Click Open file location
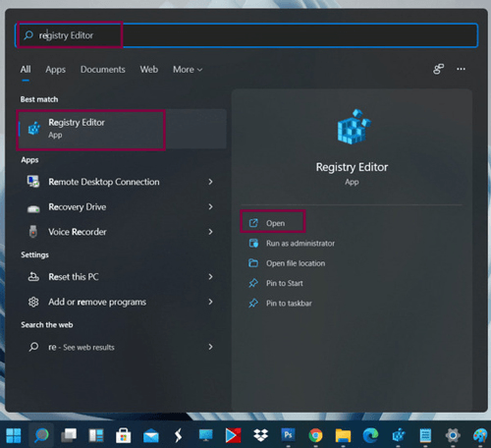Image resolution: width=491 pixels, height=448 pixels. pyautogui.click(x=296, y=263)
